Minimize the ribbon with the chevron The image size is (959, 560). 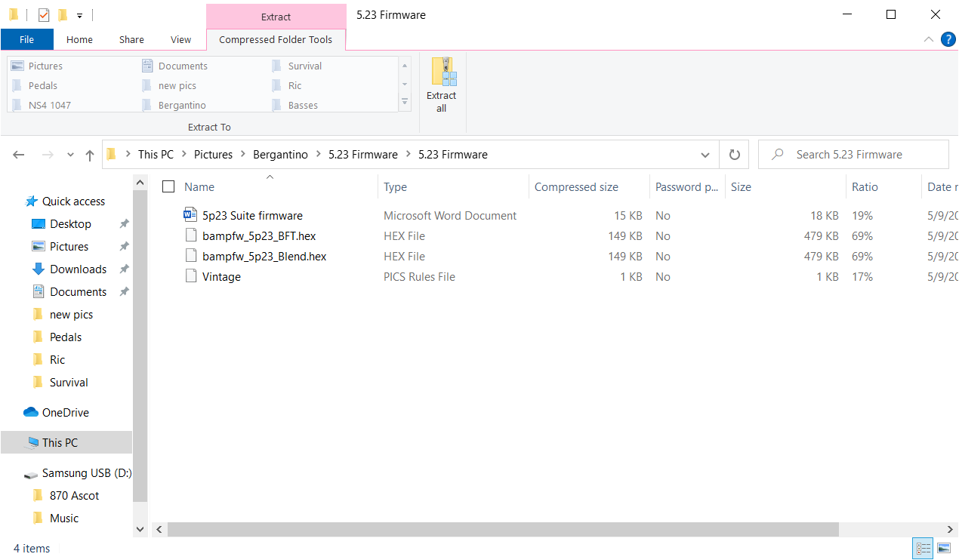929,39
